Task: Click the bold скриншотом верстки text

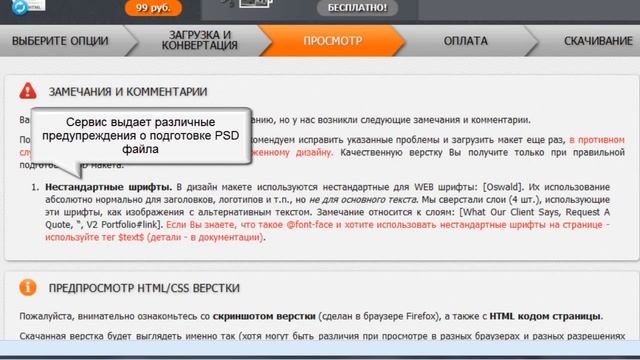Action: point(264,316)
